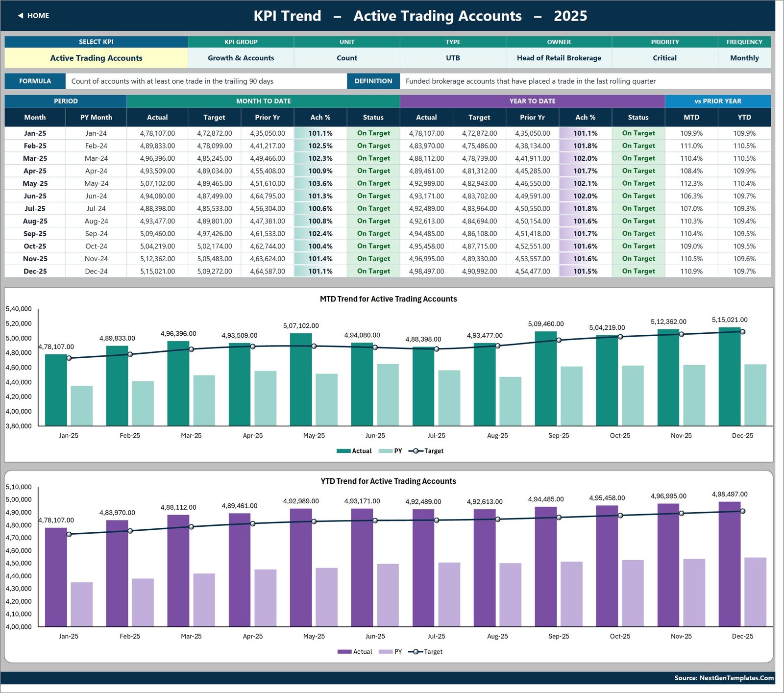Select the May-25 month row cell
This screenshot has width=784, height=693.
35,183
